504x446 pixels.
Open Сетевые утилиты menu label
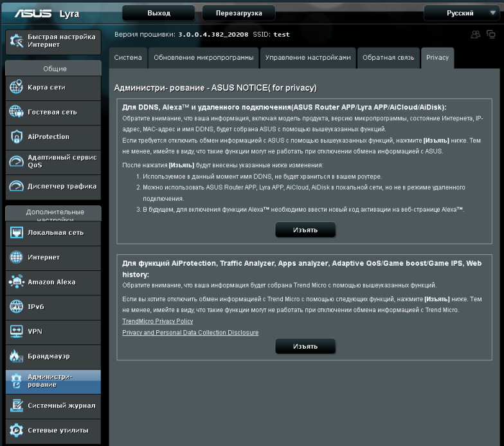click(x=58, y=430)
